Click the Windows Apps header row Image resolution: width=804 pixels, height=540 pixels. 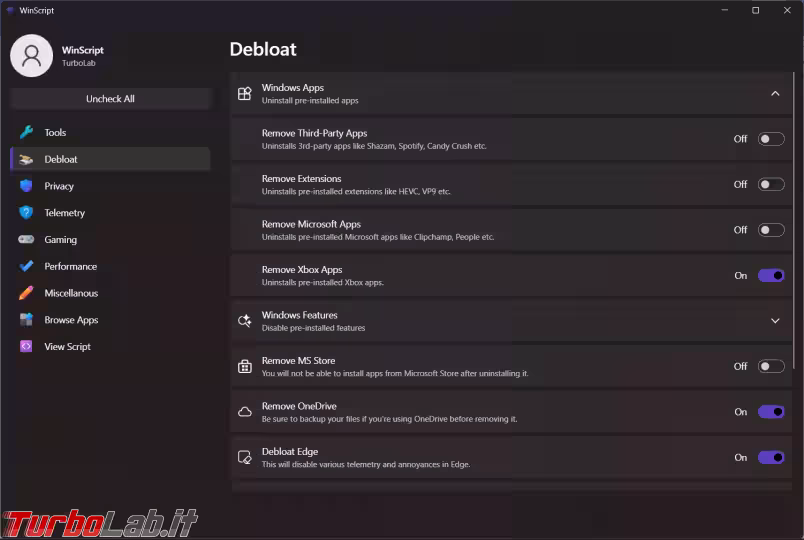pos(511,93)
